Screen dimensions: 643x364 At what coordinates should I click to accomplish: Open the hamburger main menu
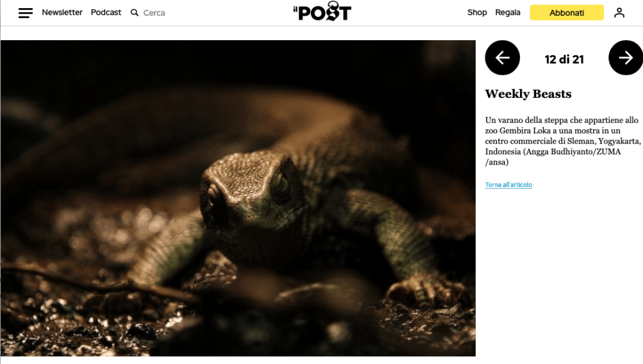click(25, 13)
